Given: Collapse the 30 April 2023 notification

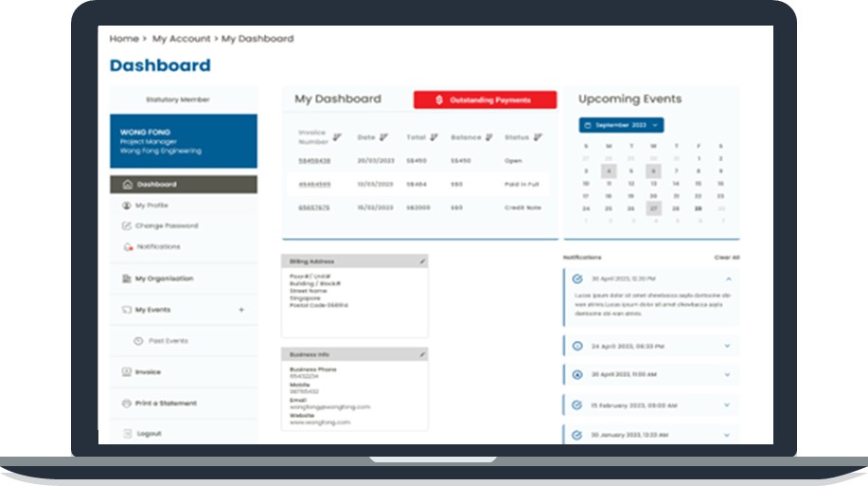Looking at the screenshot, I should pos(727,279).
